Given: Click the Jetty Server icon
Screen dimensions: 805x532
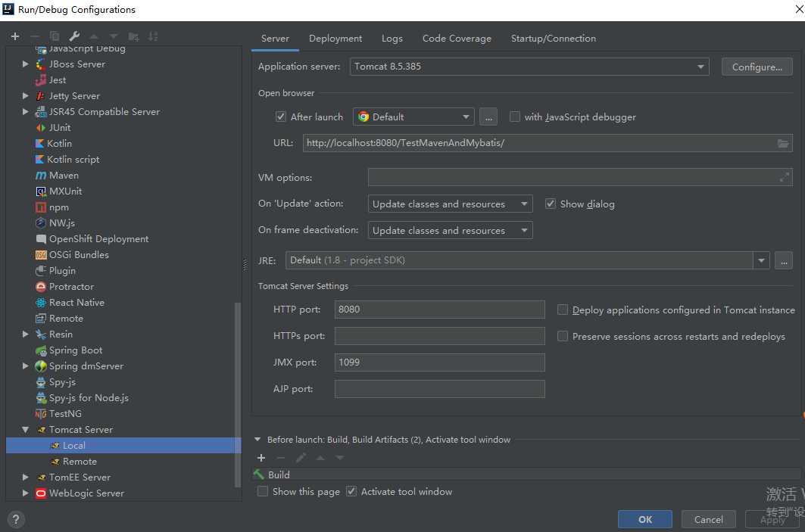Looking at the screenshot, I should coord(41,96).
